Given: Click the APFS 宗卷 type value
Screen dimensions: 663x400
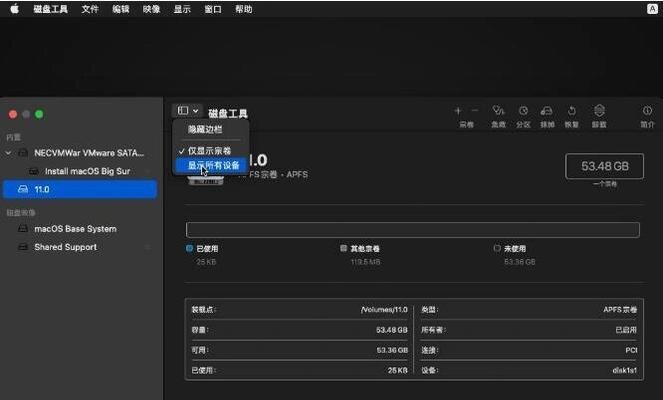Looking at the screenshot, I should pyautogui.click(x=620, y=310).
